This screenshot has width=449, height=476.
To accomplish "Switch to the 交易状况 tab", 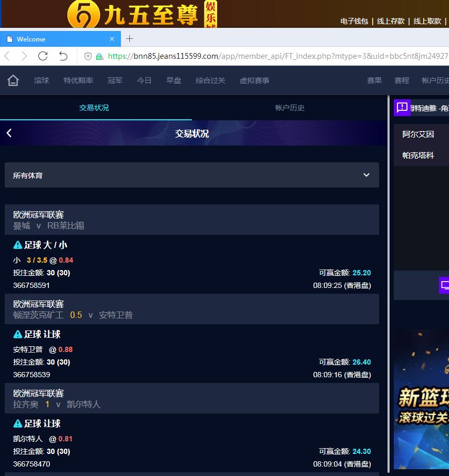I will (x=94, y=108).
